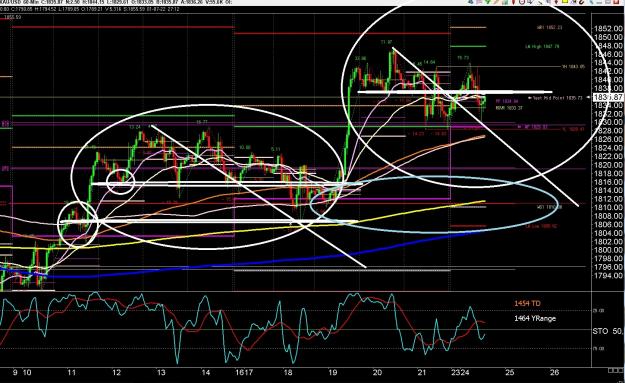Click the 1794.00 price axis label
Screen dimensions: 625x383
608,276
